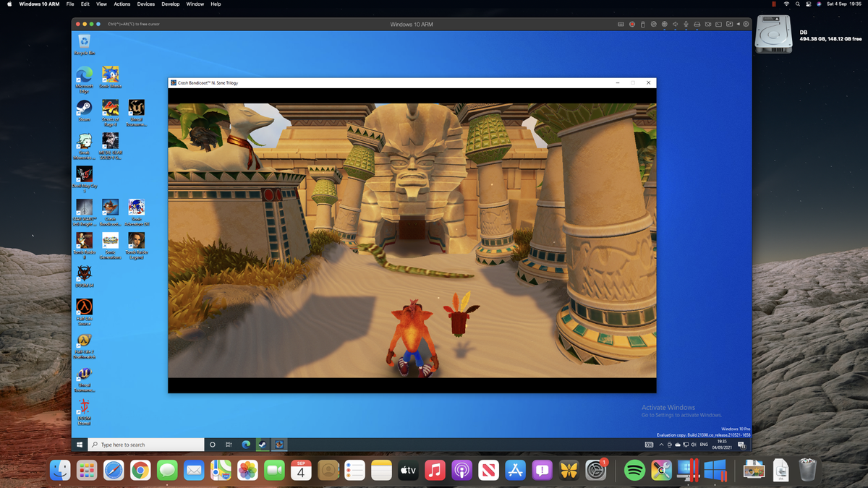Screen dimensions: 868x488
Task: Open the Help menu
Action: click(216, 4)
